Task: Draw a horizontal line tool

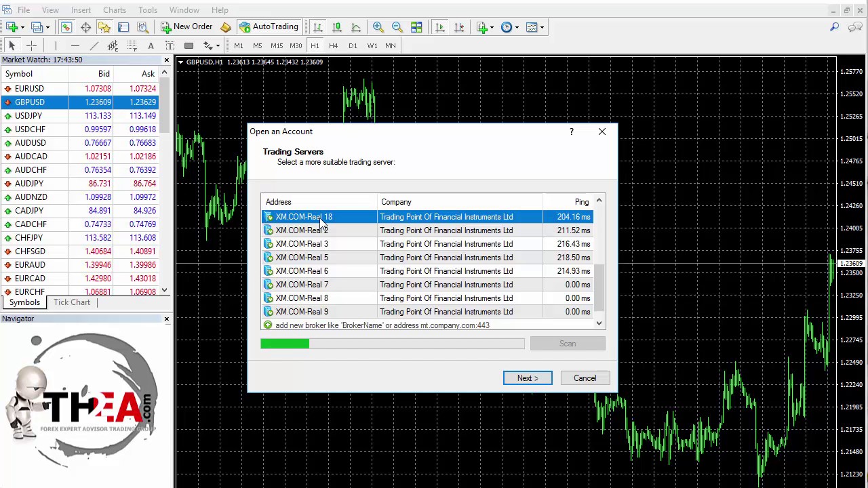Action: 75,45
